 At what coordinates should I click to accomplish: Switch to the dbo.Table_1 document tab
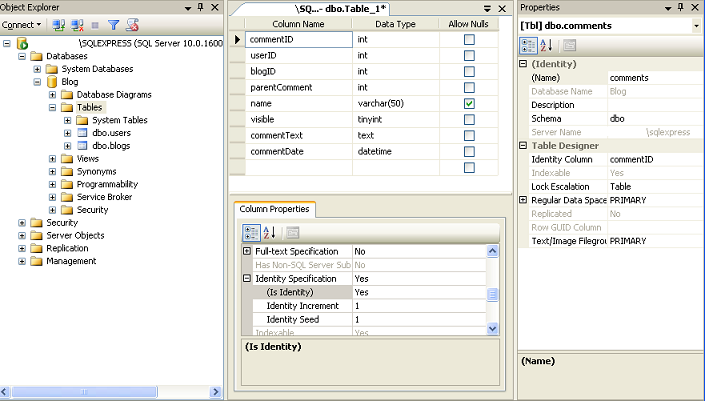(340, 9)
